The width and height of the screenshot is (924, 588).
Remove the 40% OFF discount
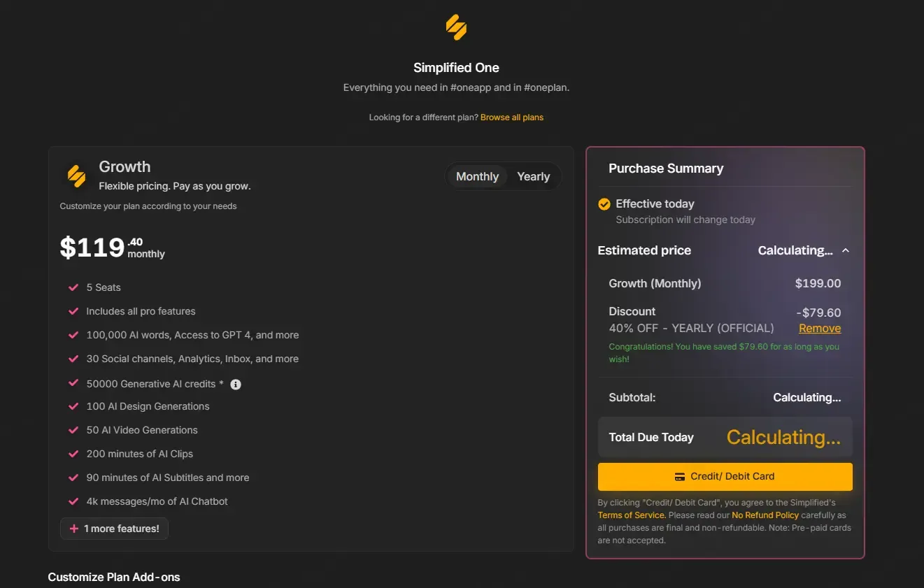(x=820, y=329)
